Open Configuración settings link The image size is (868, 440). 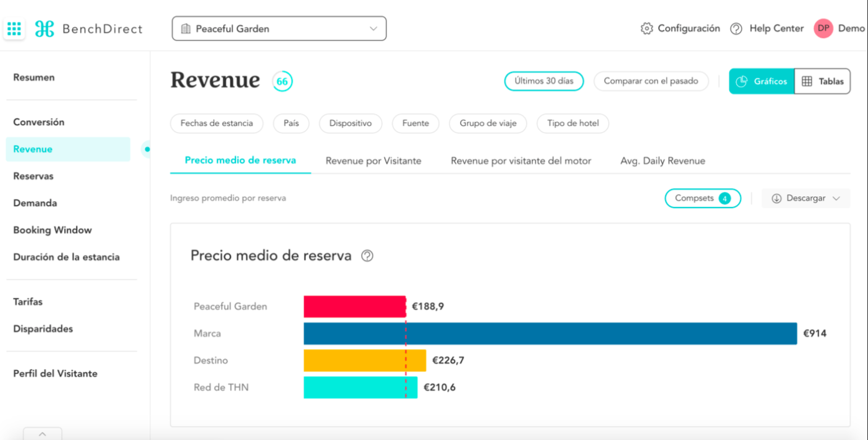[680, 29]
